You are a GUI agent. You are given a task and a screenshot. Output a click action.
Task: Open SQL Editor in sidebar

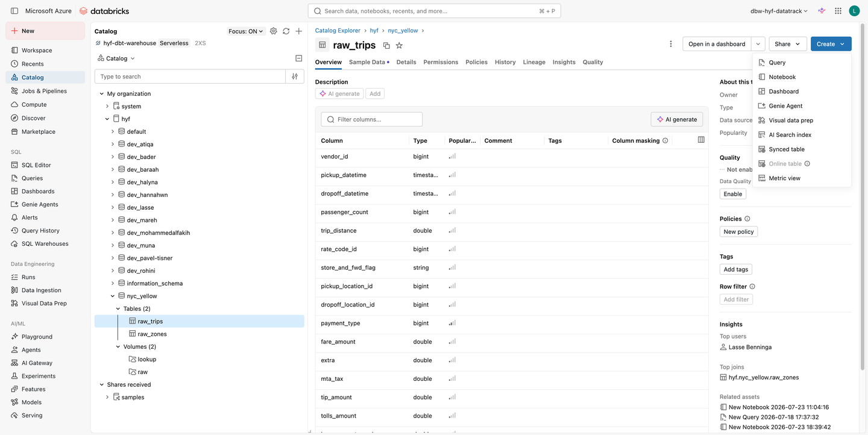(x=45, y=165)
